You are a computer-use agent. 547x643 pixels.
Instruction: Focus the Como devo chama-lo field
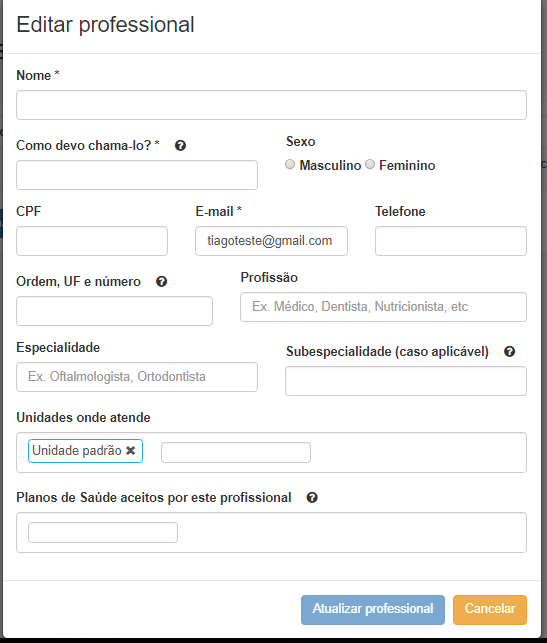click(x=137, y=175)
